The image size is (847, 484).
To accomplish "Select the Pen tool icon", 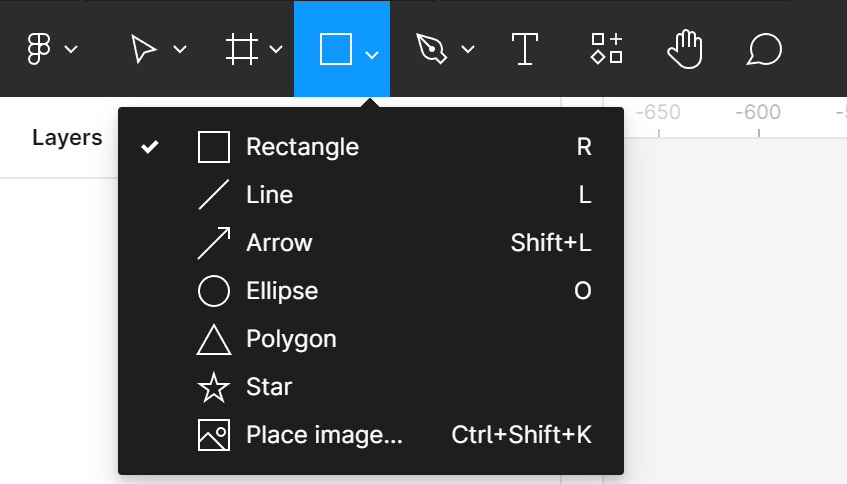I will pyautogui.click(x=431, y=49).
